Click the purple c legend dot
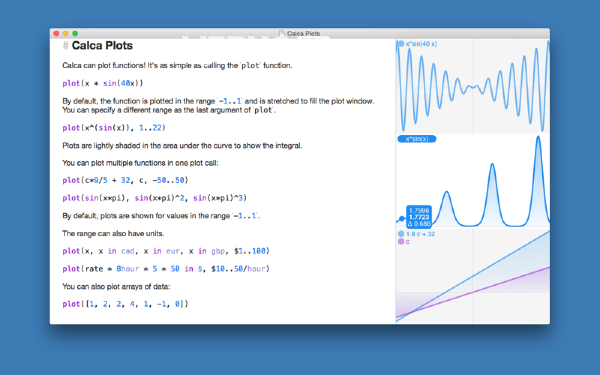Viewport: 600px width, 375px height. tap(401, 241)
